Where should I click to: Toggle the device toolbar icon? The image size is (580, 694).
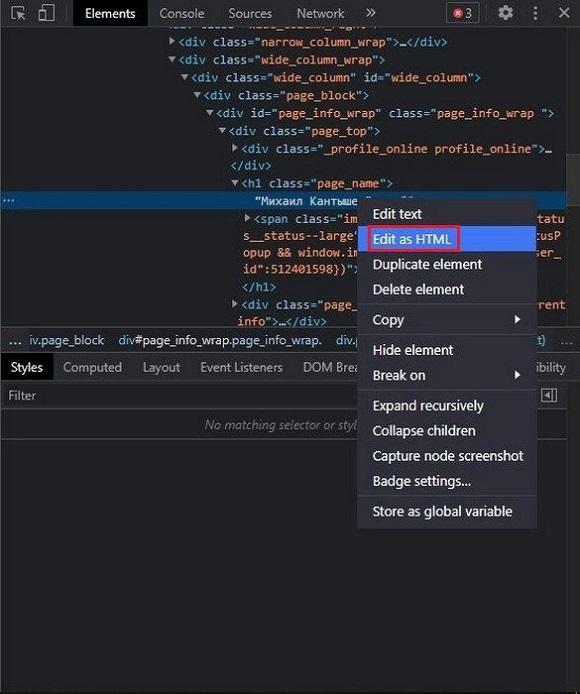pyautogui.click(x=46, y=13)
